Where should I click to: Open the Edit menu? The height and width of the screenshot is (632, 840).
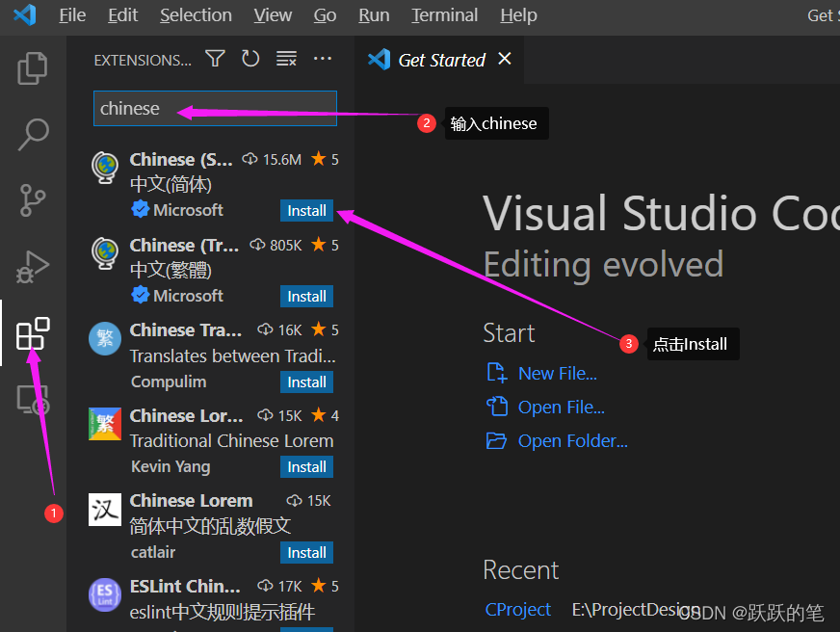tap(122, 15)
